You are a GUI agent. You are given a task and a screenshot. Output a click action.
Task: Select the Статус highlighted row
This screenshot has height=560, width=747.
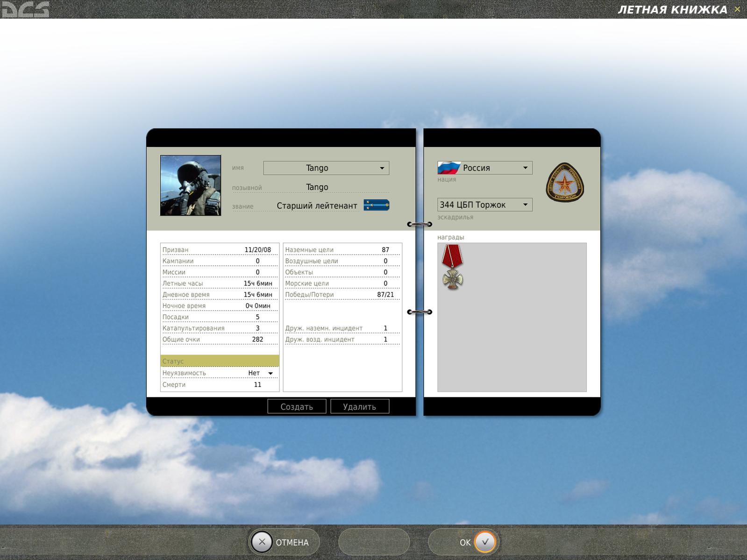tap(220, 361)
